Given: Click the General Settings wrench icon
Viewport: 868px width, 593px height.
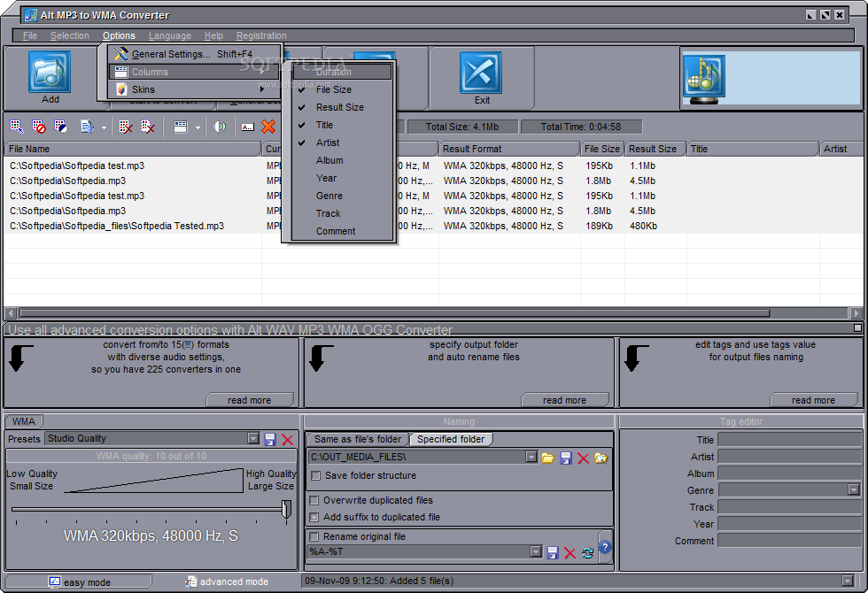Looking at the screenshot, I should pyautogui.click(x=121, y=54).
